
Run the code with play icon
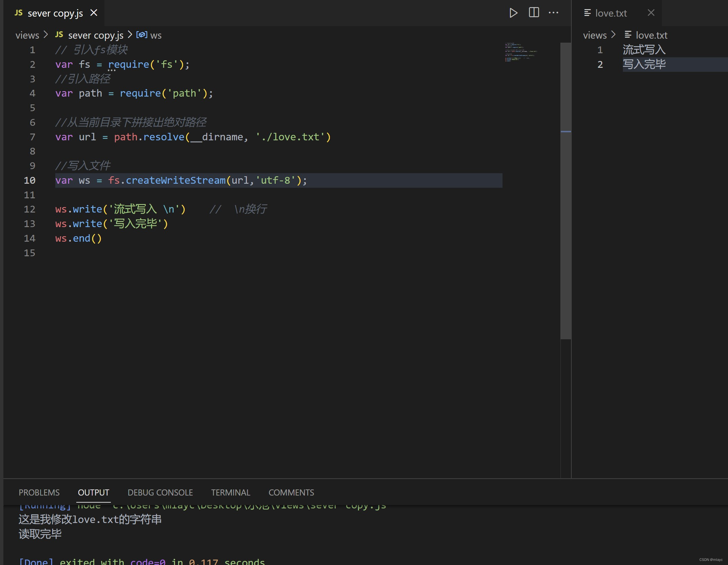(513, 13)
